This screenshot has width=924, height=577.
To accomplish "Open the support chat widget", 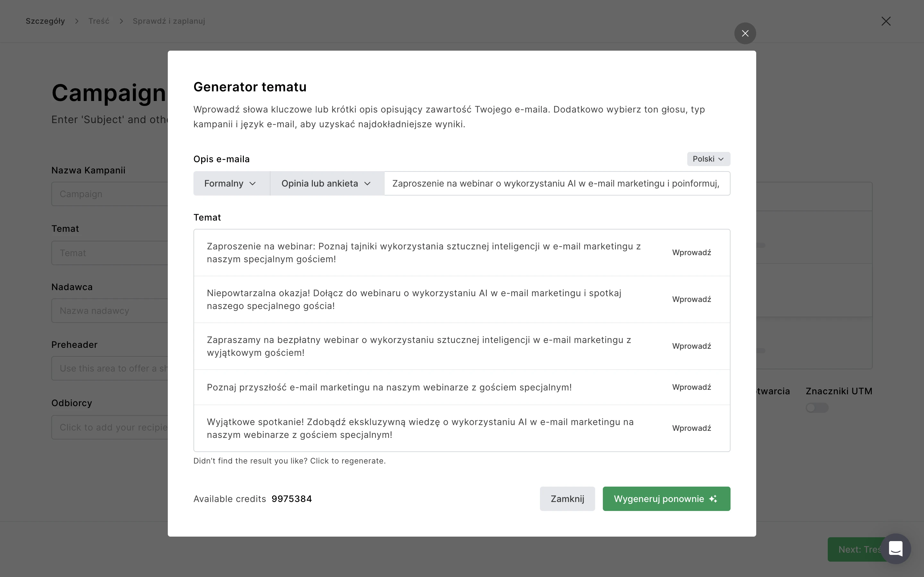I will click(895, 549).
